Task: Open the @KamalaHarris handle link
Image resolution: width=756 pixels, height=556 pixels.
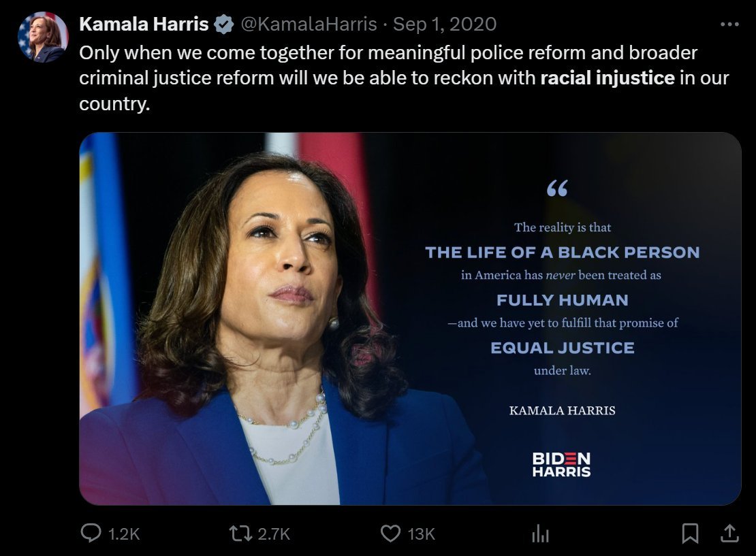Action: [x=309, y=24]
